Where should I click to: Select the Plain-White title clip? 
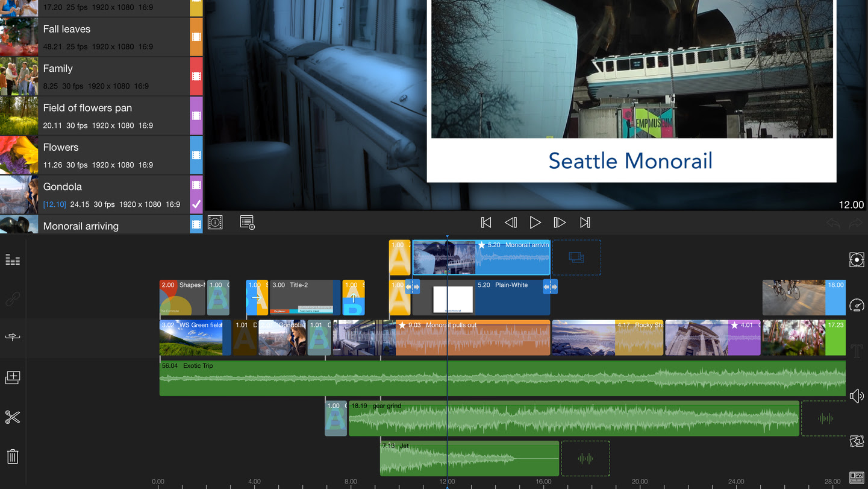point(481,297)
